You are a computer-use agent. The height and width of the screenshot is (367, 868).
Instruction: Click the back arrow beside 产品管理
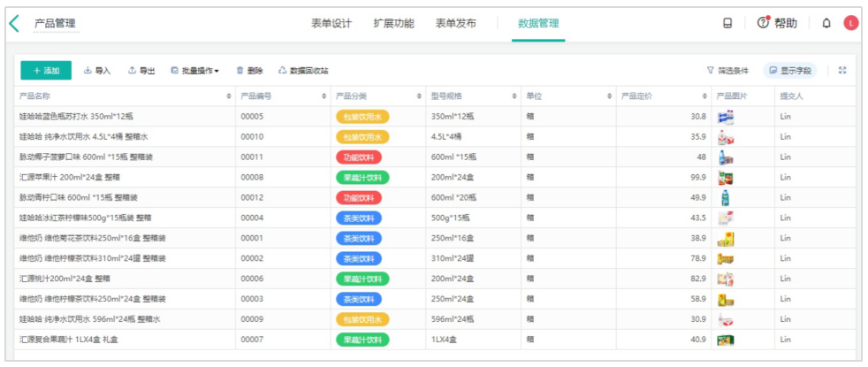pos(14,24)
